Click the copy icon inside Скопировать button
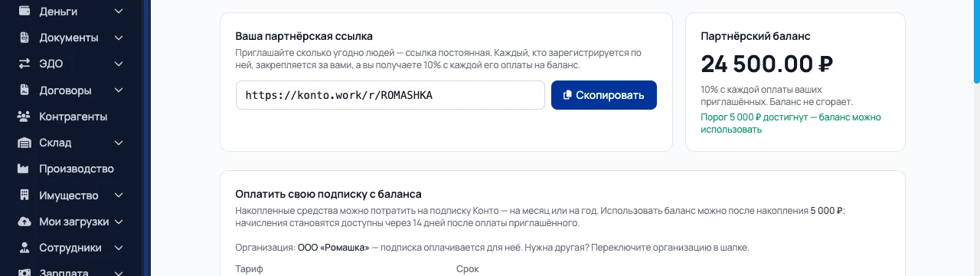This screenshot has height=276, width=980. pos(567,95)
